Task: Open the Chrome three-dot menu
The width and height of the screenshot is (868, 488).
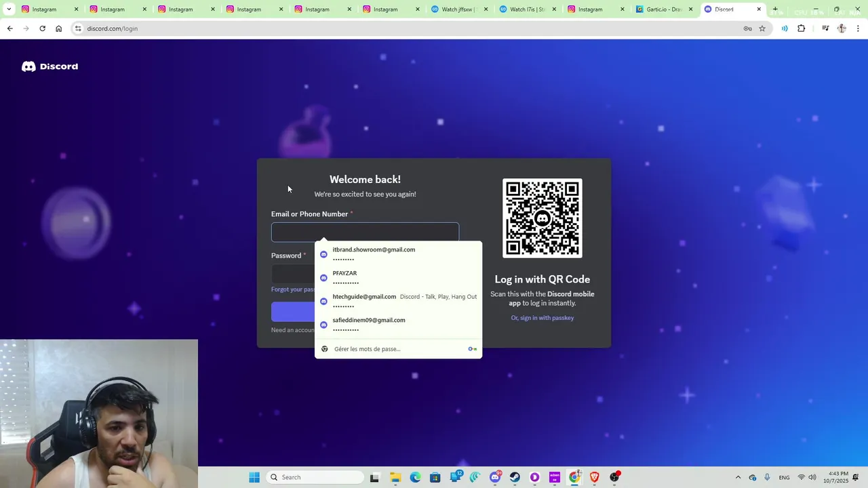Action: click(x=858, y=28)
